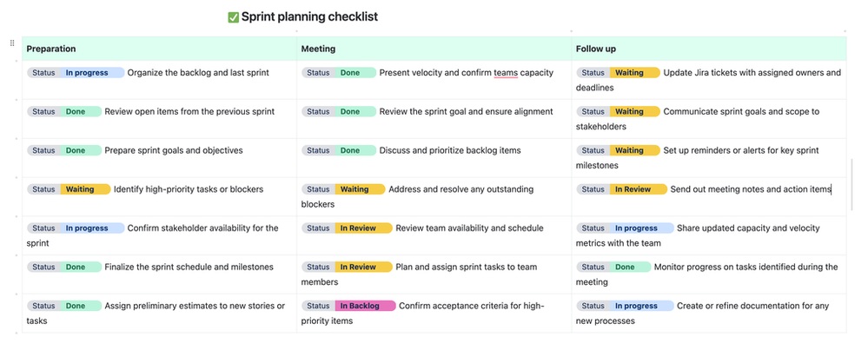This screenshot has height=350, width=868.
Task: Click the green checkmark emoji in title
Action: (233, 17)
